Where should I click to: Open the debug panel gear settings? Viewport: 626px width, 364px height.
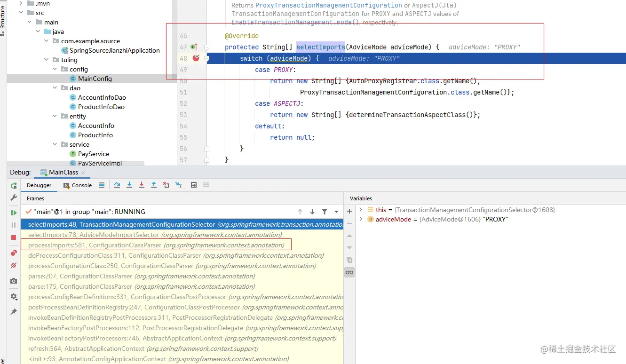pos(14,297)
